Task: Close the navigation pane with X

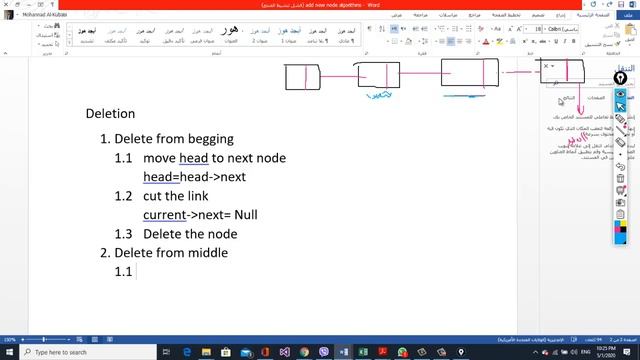Action: pos(546,66)
